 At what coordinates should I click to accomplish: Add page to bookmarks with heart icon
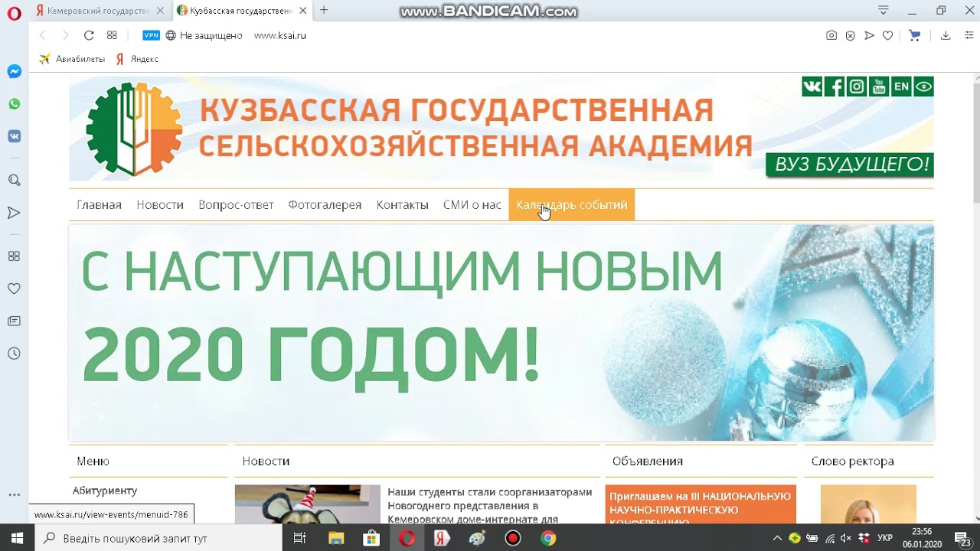pyautogui.click(x=887, y=35)
